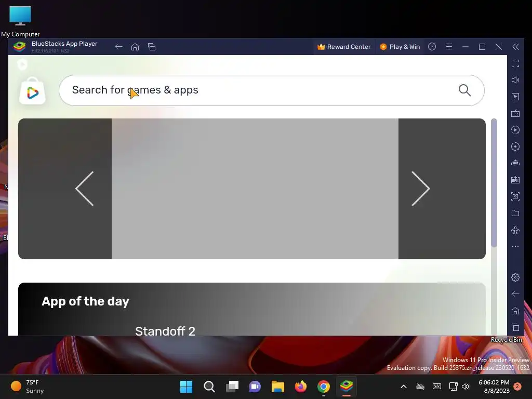This screenshot has height=399, width=532.
Task: Open Windows taskbar search
Action: click(209, 387)
